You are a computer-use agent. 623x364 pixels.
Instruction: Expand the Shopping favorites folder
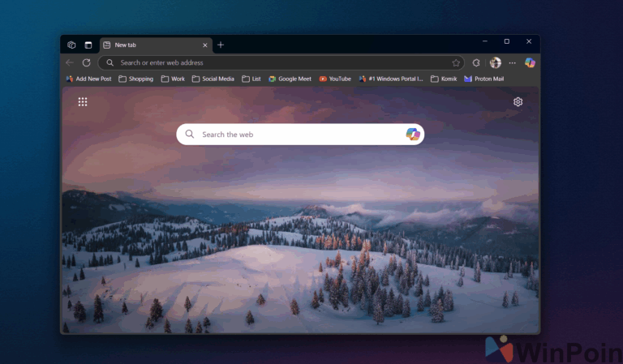point(136,79)
